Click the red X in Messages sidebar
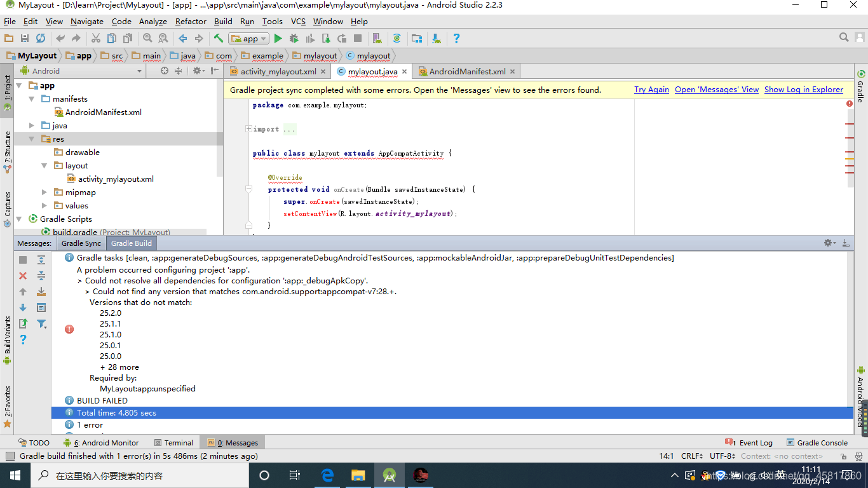The height and width of the screenshot is (488, 868). [x=23, y=276]
